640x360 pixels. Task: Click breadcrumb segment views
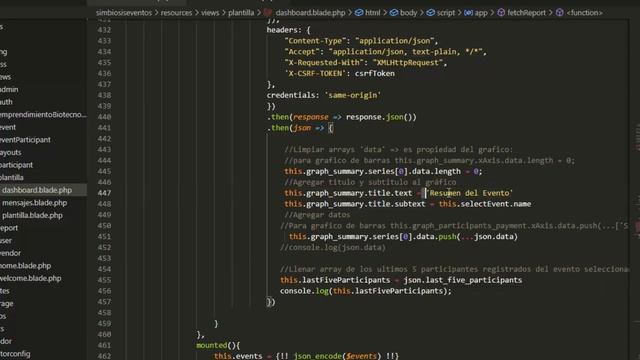tap(210, 13)
